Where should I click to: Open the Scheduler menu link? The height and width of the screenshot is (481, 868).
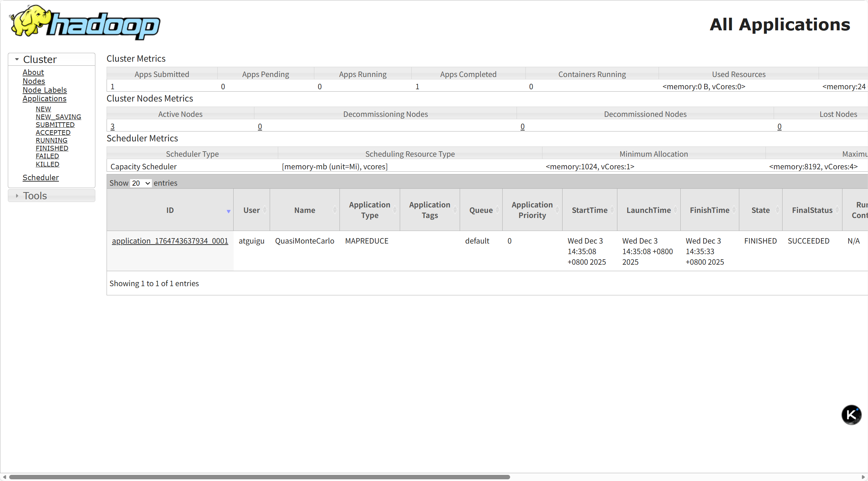[x=41, y=177]
